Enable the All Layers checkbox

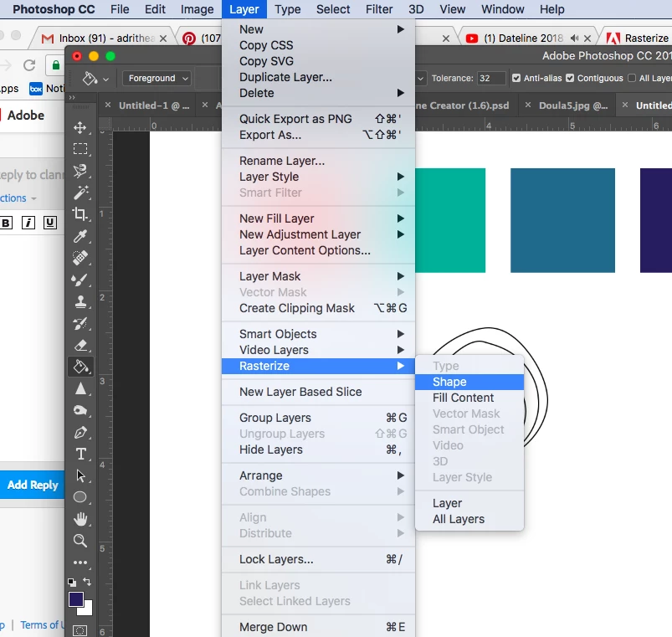(632, 78)
